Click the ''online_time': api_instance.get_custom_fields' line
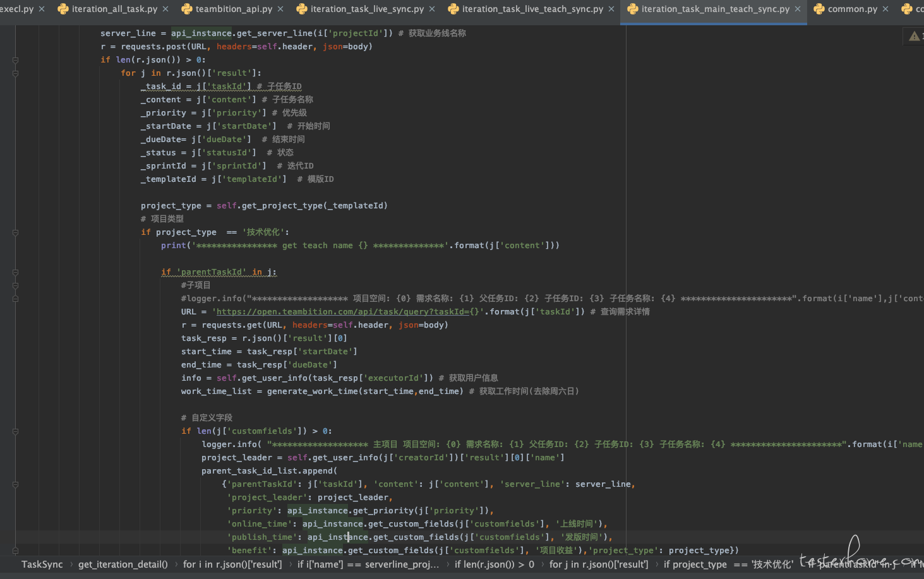The image size is (924, 579). [x=417, y=524]
